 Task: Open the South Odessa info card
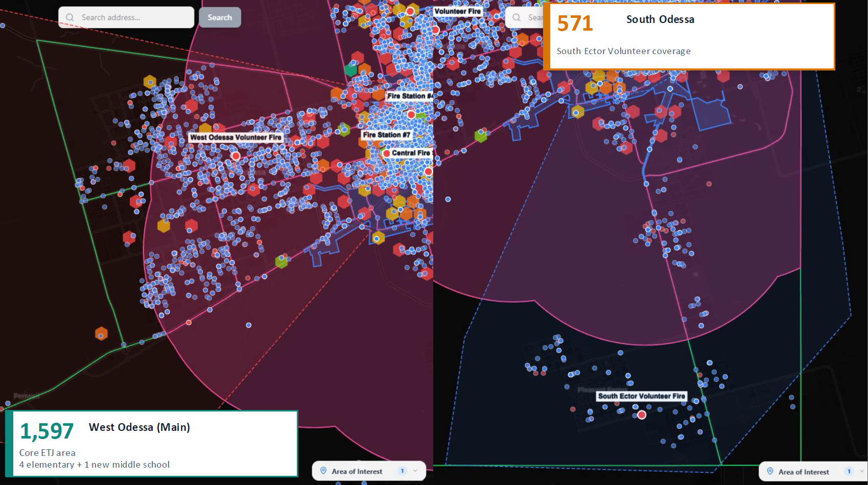689,36
